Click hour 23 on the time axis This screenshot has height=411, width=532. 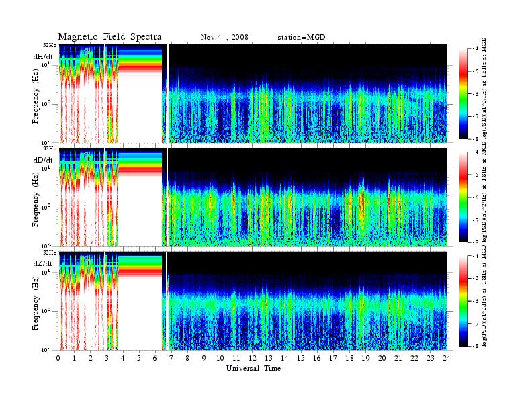click(431, 358)
